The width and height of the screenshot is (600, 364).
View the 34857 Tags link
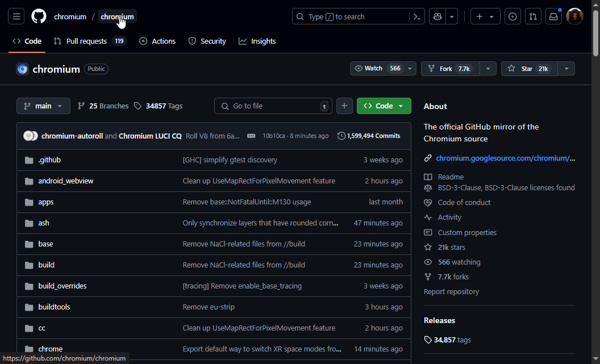[x=158, y=106]
